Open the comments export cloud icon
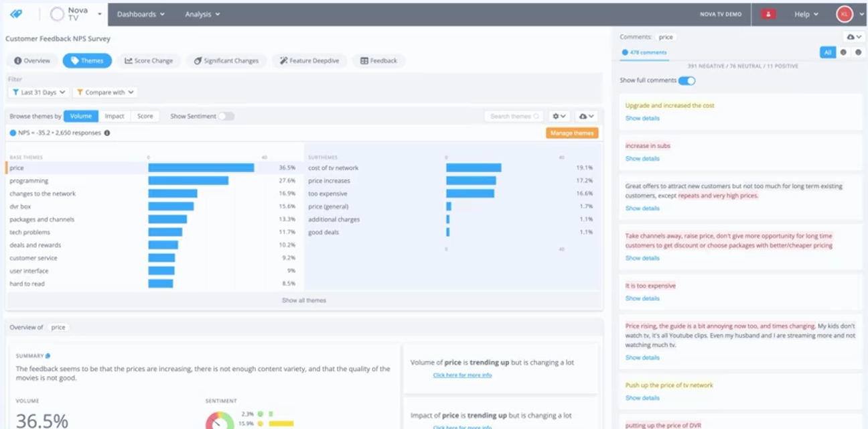The height and width of the screenshot is (429, 868). click(x=851, y=37)
